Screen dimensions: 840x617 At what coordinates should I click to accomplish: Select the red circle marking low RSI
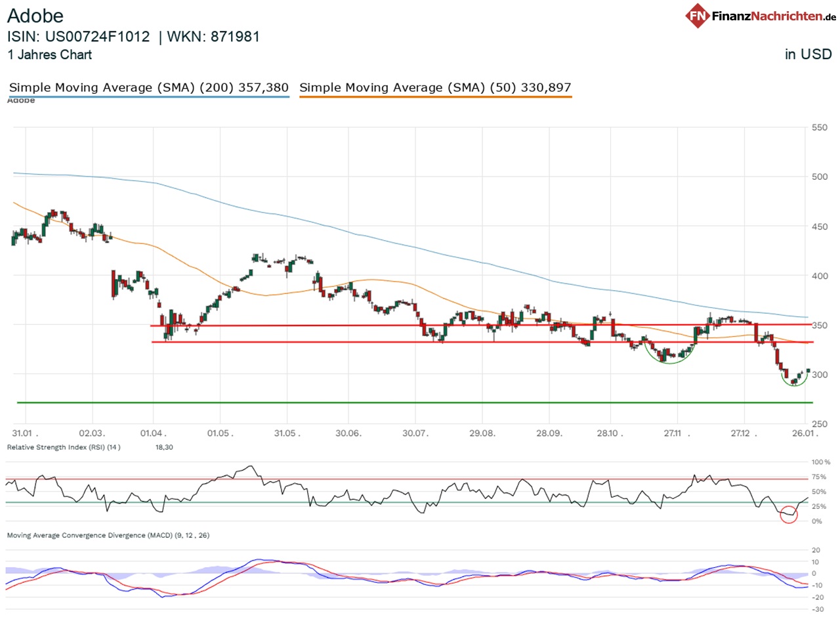tap(789, 515)
